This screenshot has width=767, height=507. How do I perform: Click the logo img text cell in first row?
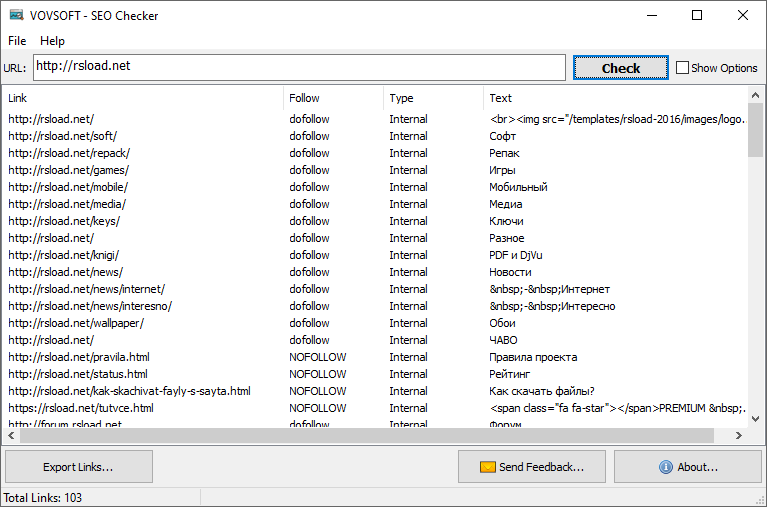pos(618,119)
